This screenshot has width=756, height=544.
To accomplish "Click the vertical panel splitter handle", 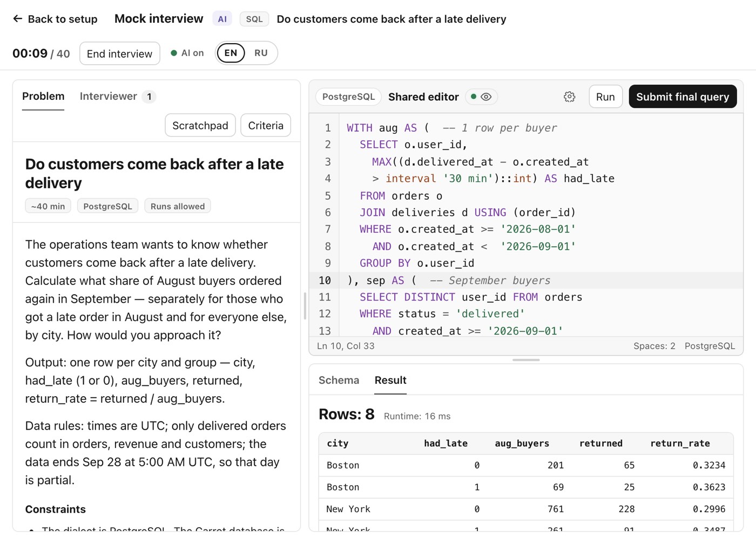I will pos(305,306).
